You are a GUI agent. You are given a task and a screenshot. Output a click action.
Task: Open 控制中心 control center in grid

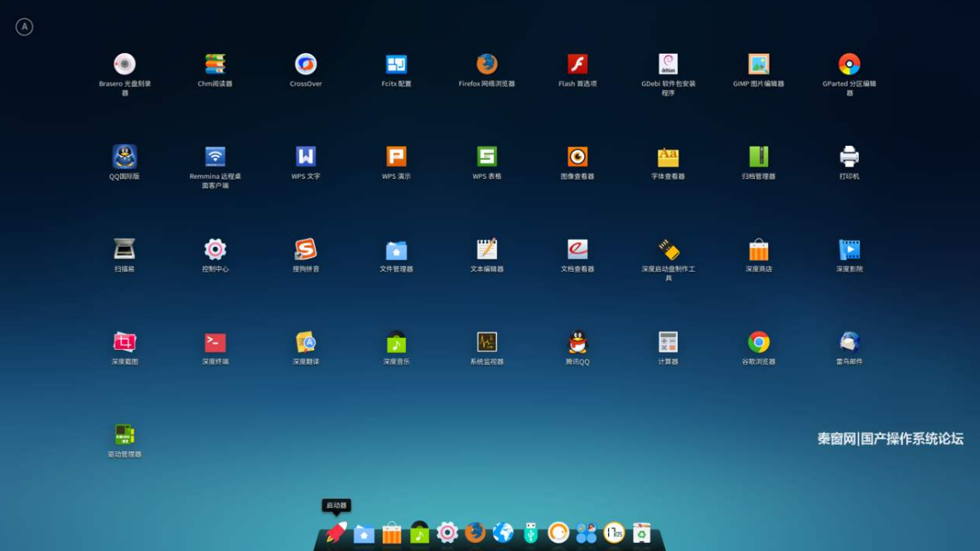point(215,249)
